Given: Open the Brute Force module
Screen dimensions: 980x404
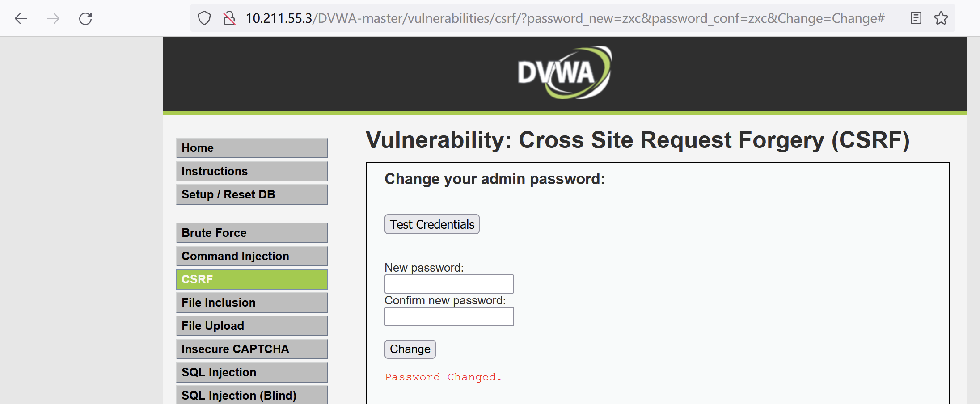Looking at the screenshot, I should click(x=252, y=232).
